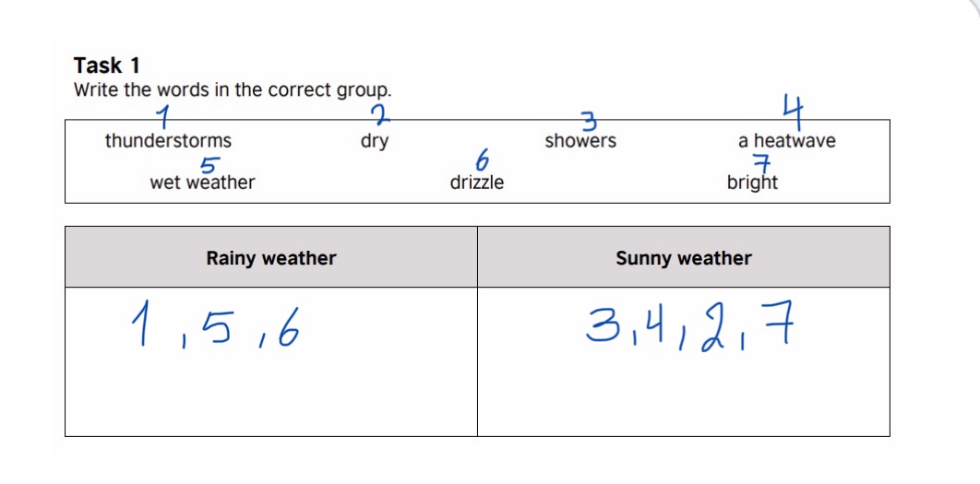Click the "Rainy weather" column header
980x484 pixels.
pyautogui.click(x=271, y=258)
